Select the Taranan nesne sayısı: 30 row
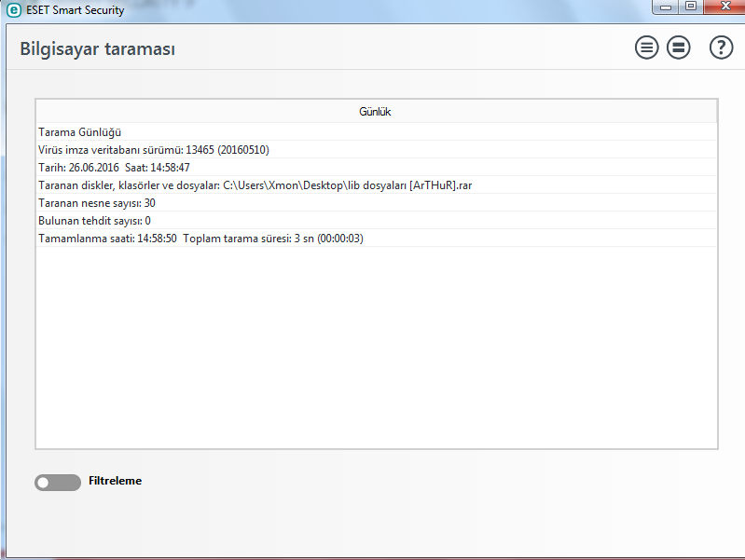The width and height of the screenshot is (745, 560). click(x=96, y=203)
